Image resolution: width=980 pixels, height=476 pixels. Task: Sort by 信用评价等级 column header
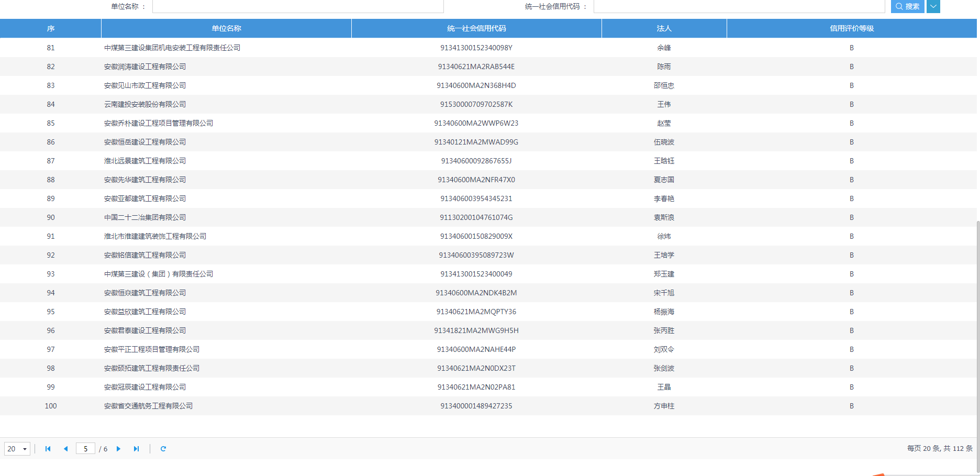pos(851,28)
